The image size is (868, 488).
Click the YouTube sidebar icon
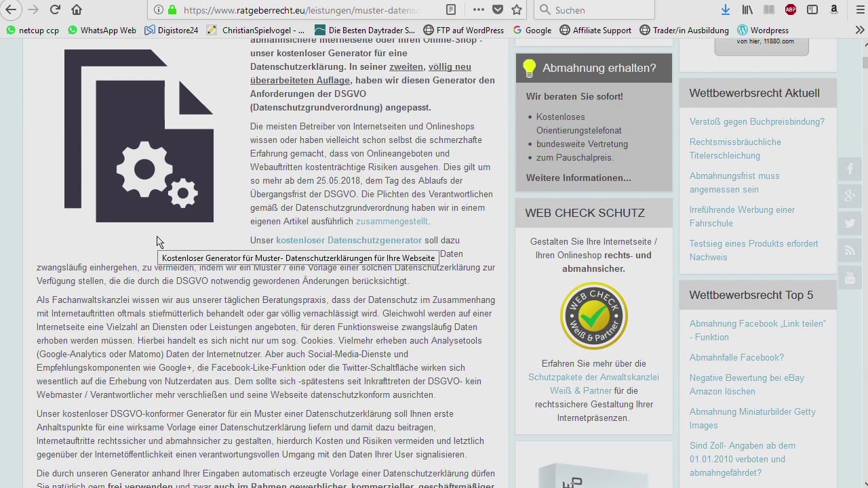tap(850, 278)
